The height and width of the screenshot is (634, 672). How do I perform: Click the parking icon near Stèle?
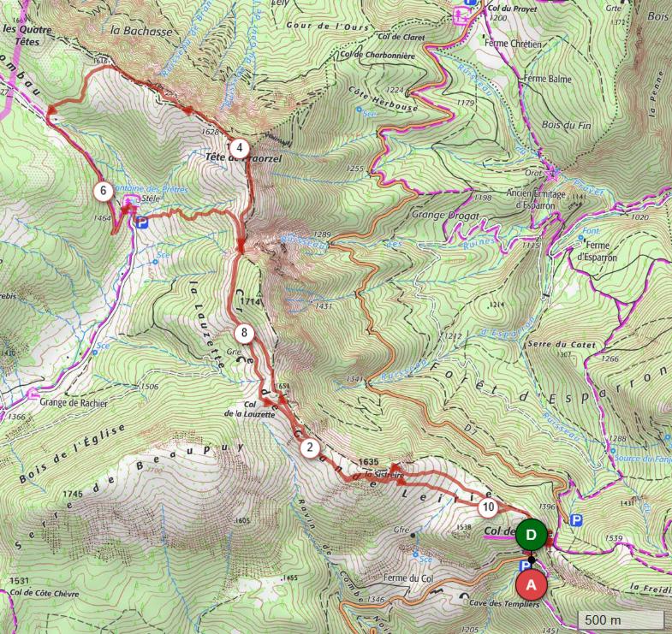[141, 222]
